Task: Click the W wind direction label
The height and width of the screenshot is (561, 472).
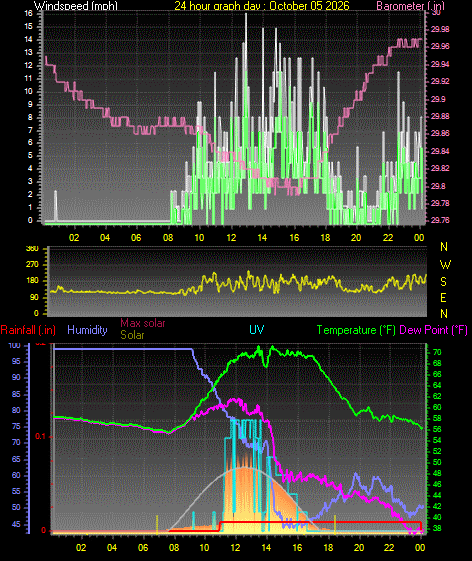Action: [x=445, y=265]
